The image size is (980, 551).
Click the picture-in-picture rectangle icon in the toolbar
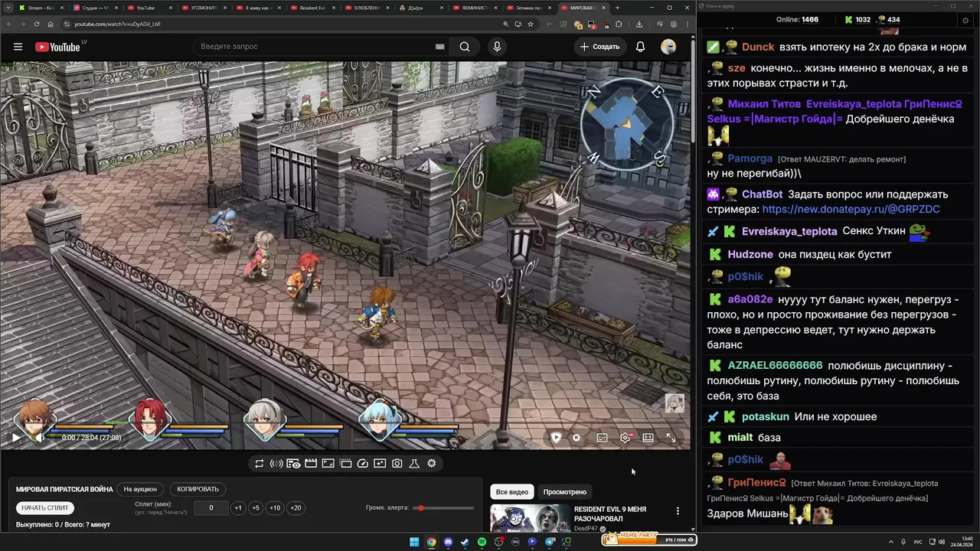(x=328, y=464)
